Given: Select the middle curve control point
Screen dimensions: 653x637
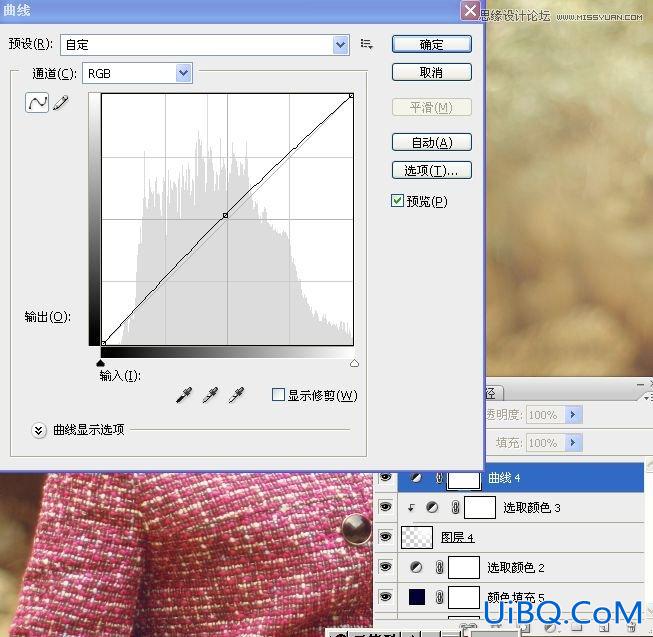Looking at the screenshot, I should click(225, 215).
